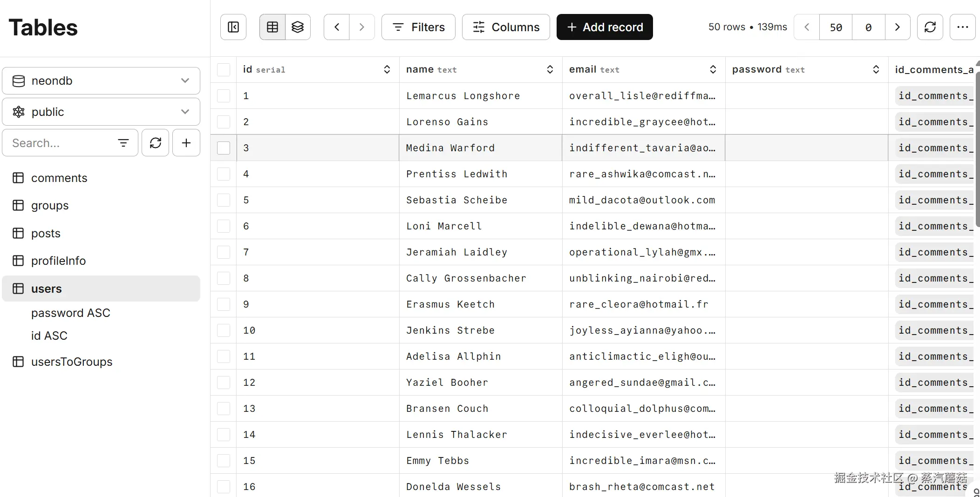Screen dimensions: 980x497
Task: Switch to stacked layers view
Action: (x=298, y=27)
